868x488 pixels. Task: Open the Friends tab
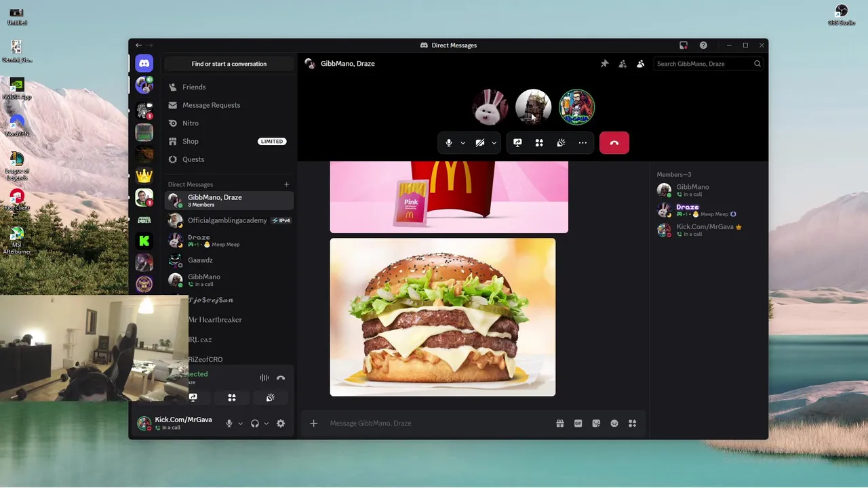pyautogui.click(x=229, y=87)
